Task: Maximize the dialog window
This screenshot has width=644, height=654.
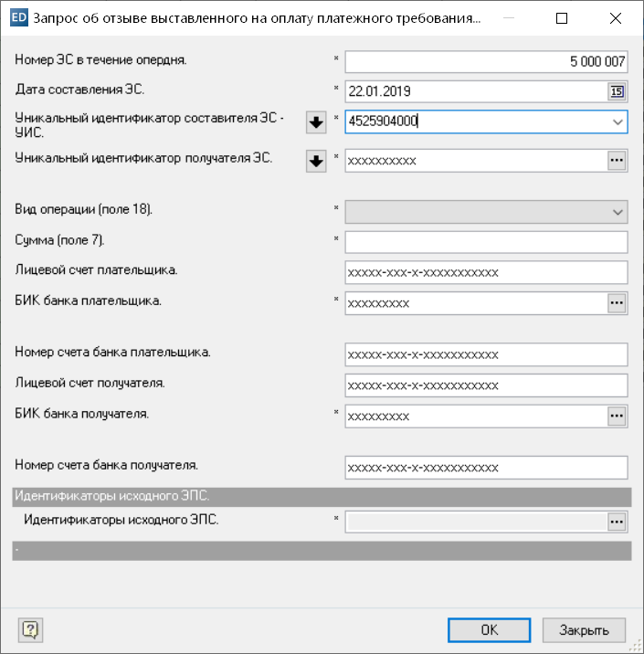Action: click(x=562, y=17)
